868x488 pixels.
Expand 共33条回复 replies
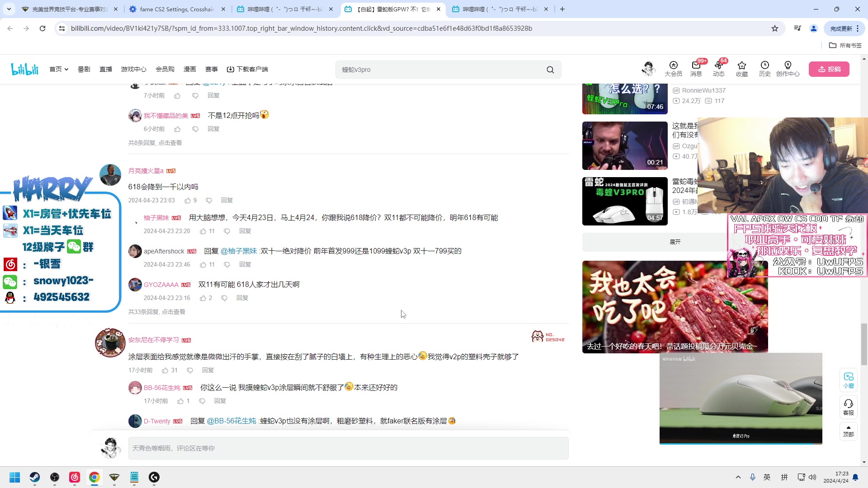pyautogui.click(x=157, y=312)
